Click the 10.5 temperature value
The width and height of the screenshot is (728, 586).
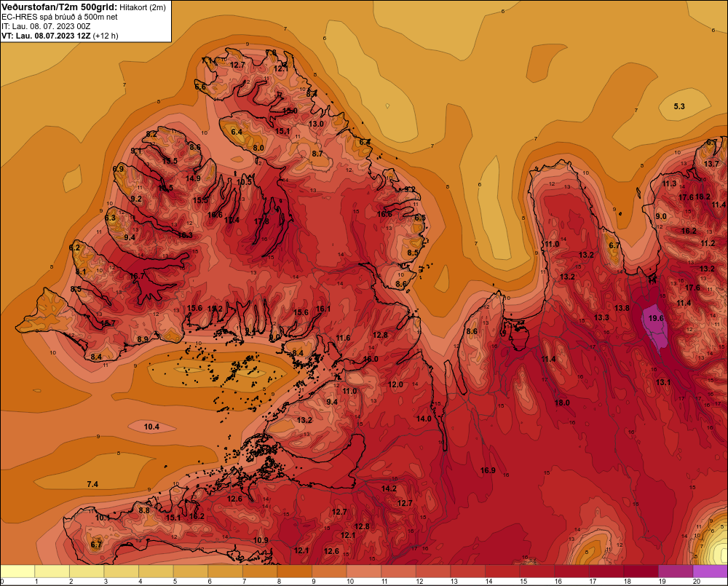[244, 182]
